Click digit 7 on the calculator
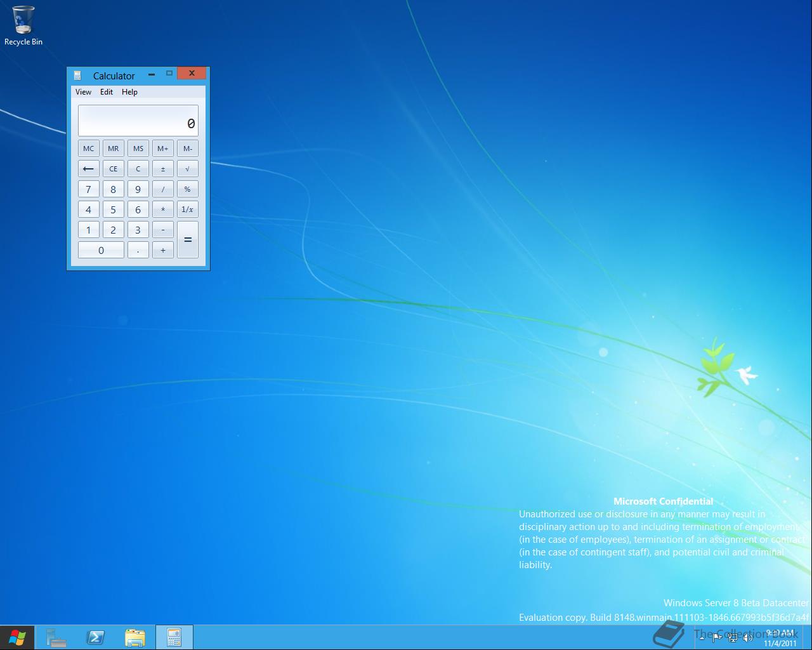This screenshot has width=812, height=650. coord(89,189)
